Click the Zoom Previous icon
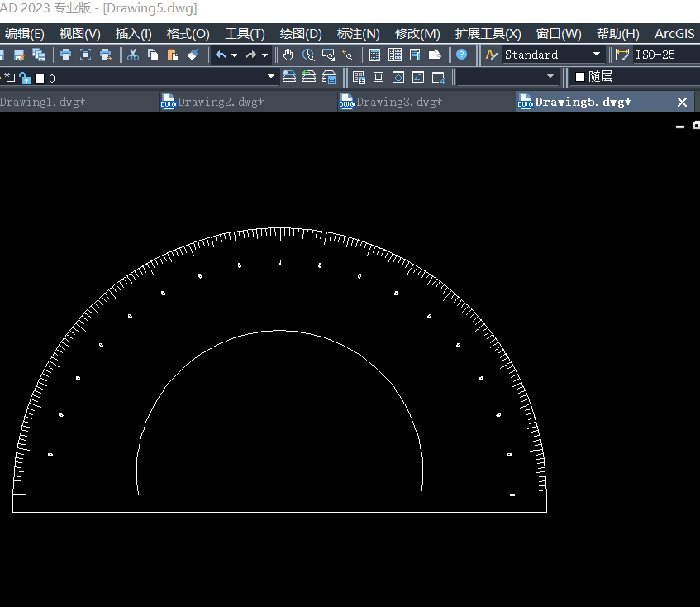The width and height of the screenshot is (700, 607). pyautogui.click(x=348, y=55)
